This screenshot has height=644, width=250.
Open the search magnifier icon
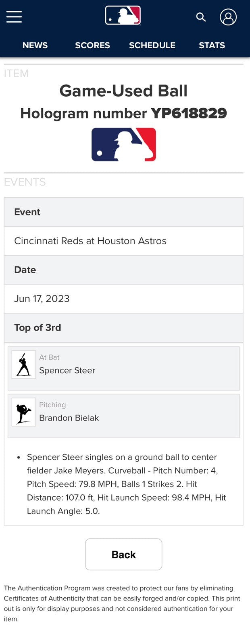[x=201, y=17]
